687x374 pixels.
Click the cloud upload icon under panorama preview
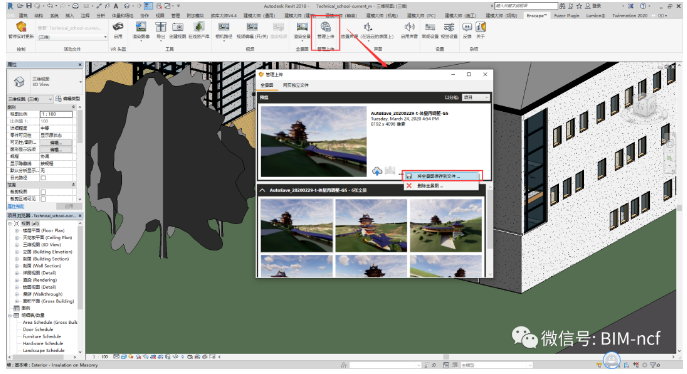click(377, 171)
